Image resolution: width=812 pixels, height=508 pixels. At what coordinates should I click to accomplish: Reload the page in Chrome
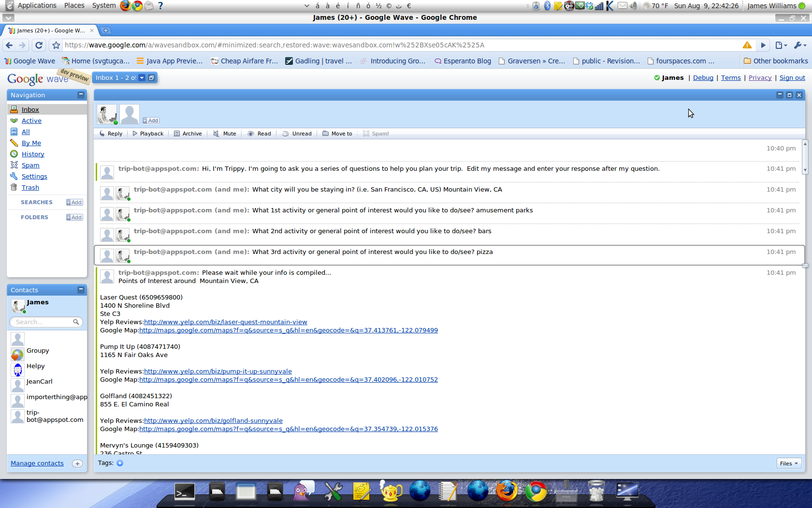point(39,45)
